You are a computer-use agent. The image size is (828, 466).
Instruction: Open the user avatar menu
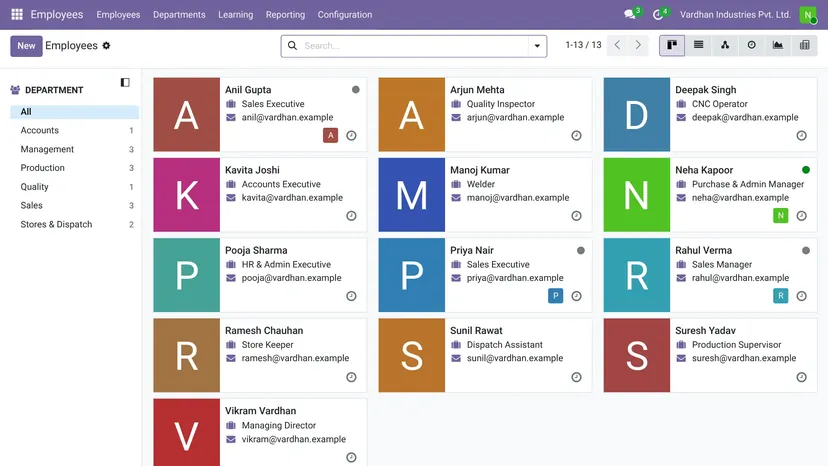pyautogui.click(x=807, y=14)
